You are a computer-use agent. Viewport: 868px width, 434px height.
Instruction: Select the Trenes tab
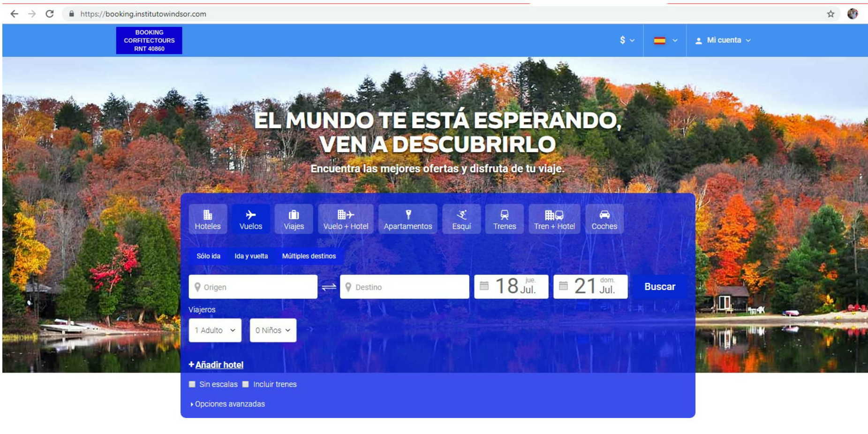tap(505, 219)
